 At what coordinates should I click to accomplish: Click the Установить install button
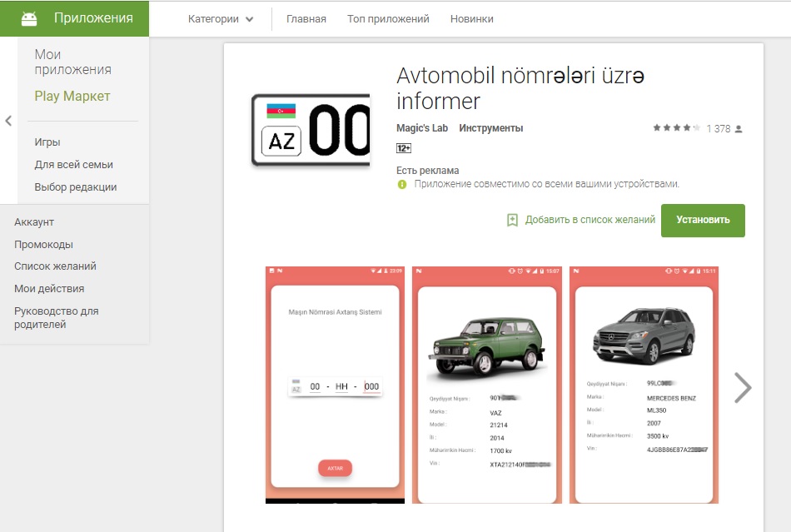(703, 221)
